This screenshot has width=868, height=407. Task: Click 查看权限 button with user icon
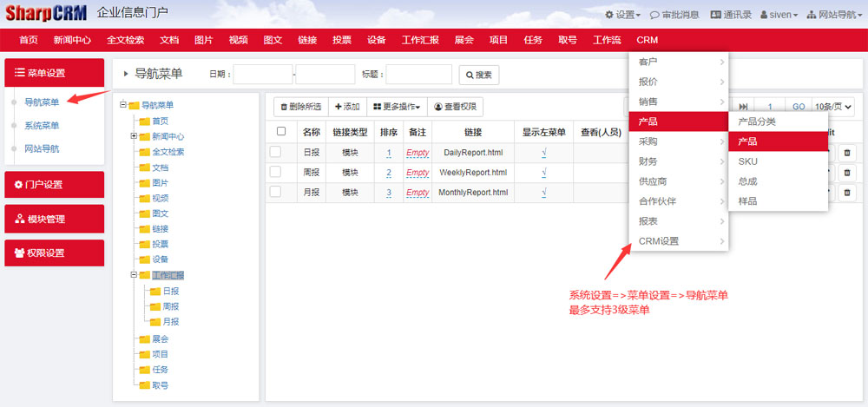coord(455,107)
